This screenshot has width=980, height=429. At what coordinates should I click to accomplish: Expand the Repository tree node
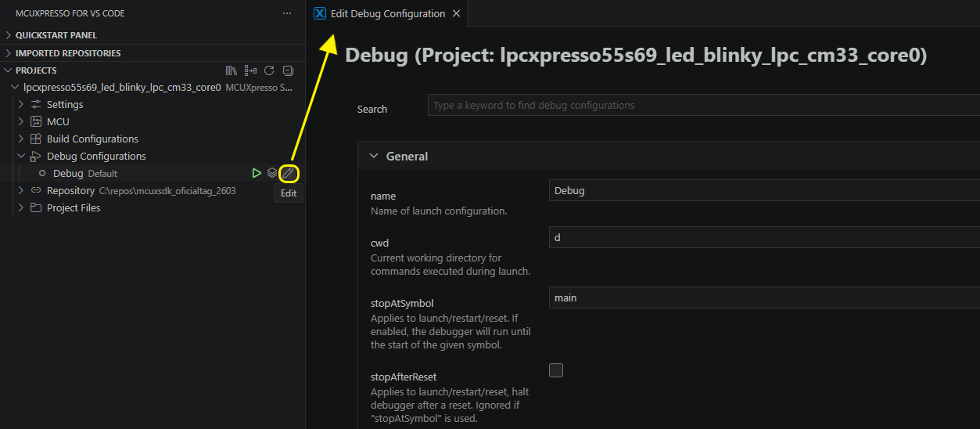[21, 190]
